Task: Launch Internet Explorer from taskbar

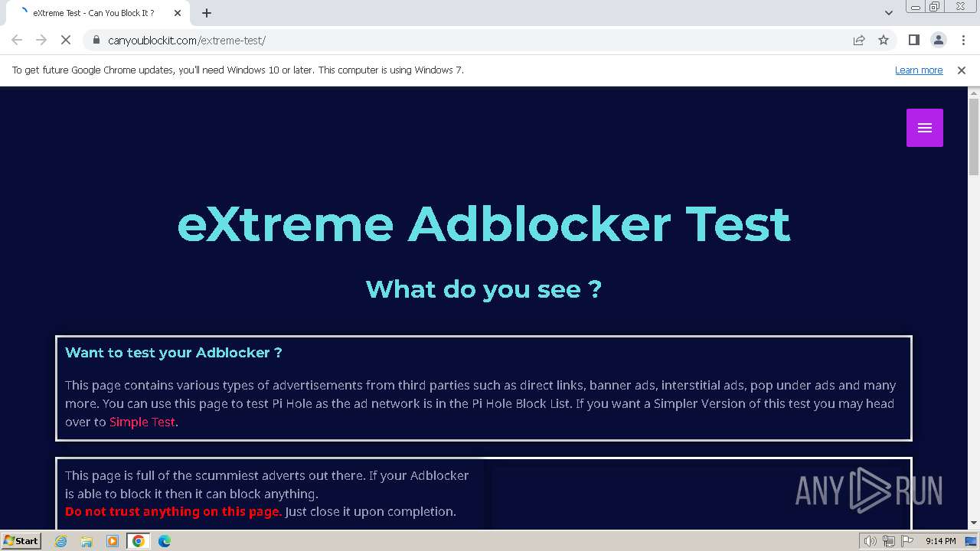Action: (61, 541)
